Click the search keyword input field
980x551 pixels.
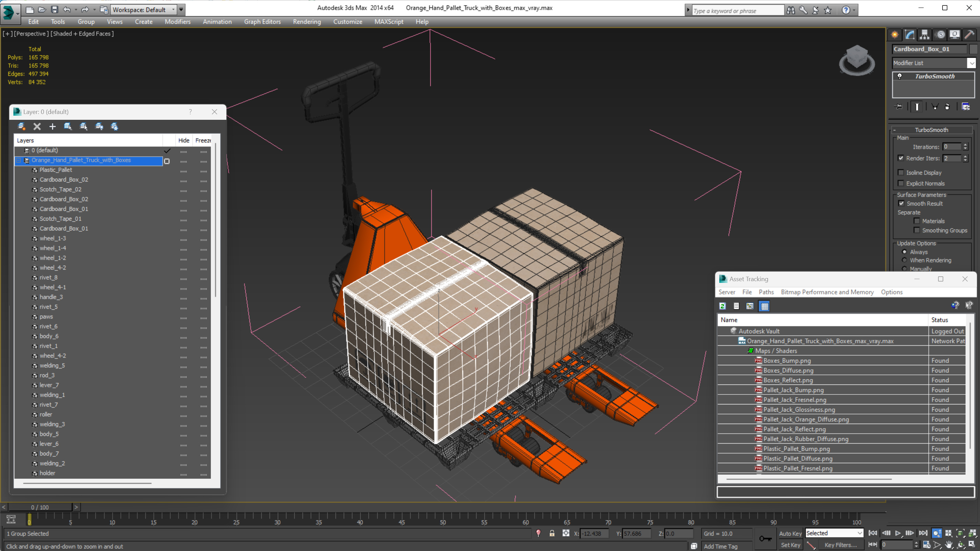click(738, 11)
